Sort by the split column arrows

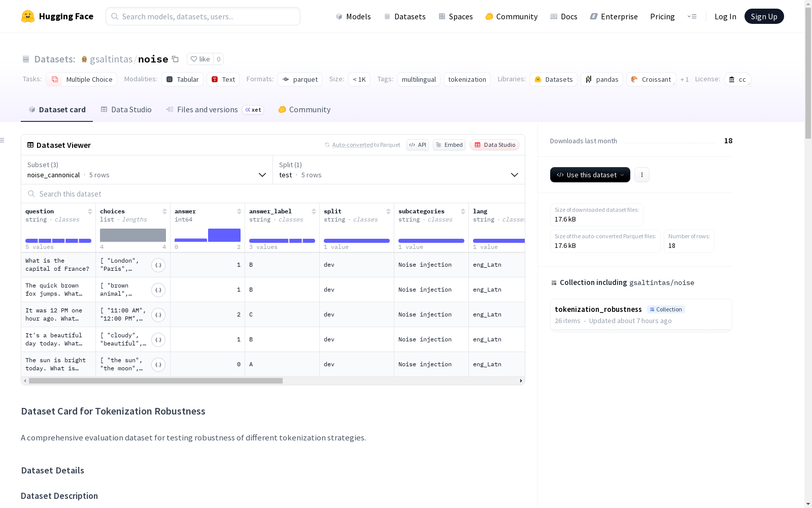click(x=388, y=211)
